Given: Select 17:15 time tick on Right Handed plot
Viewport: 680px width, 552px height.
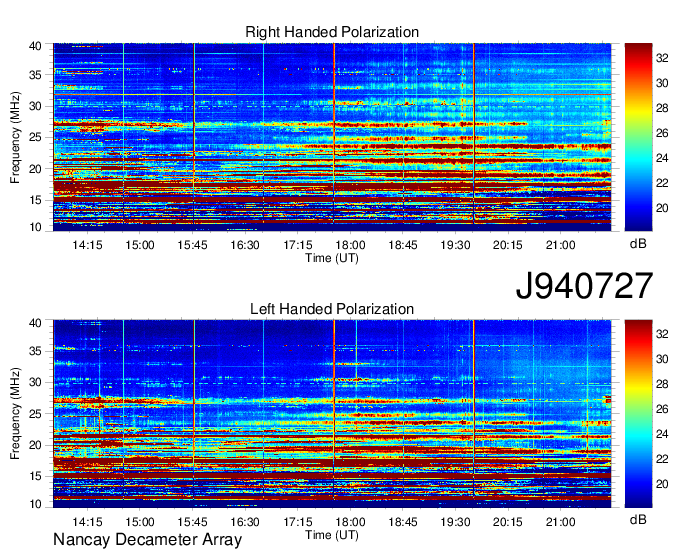Looking at the screenshot, I should (298, 245).
